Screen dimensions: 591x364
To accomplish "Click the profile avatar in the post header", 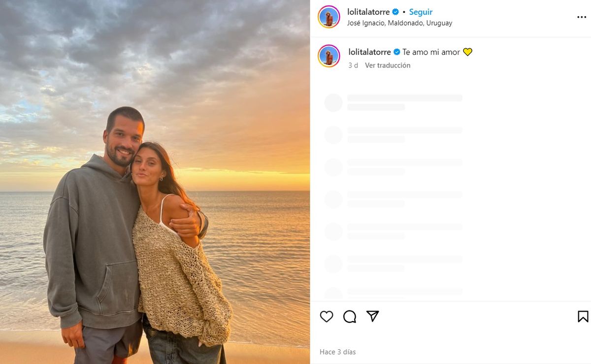I will [328, 17].
